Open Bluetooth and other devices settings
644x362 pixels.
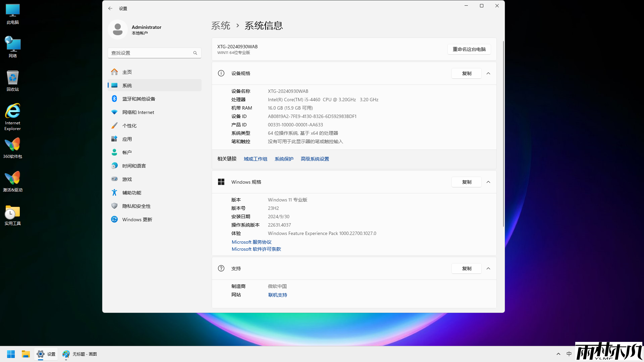click(139, 99)
